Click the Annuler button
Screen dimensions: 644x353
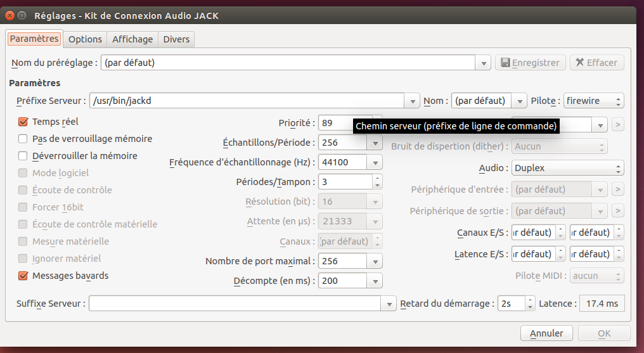[x=546, y=333]
